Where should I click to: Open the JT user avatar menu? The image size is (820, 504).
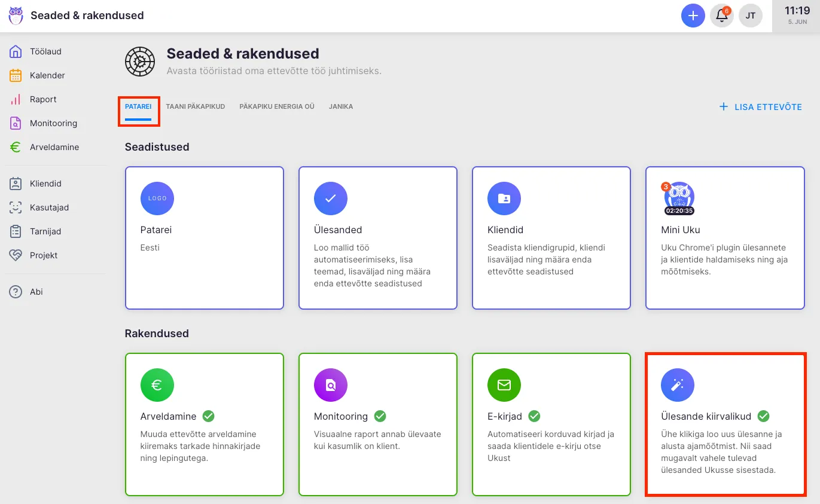click(x=750, y=16)
